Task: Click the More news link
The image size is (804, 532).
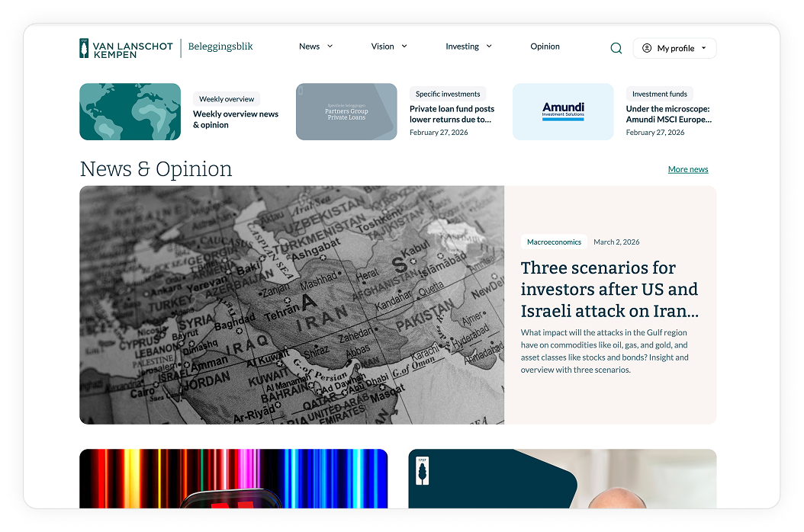Action: tap(688, 169)
